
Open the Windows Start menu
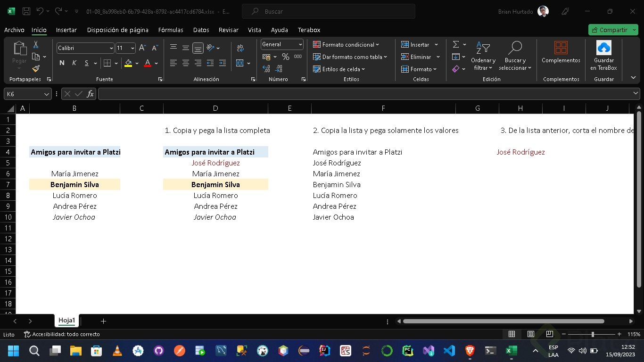[13, 351]
